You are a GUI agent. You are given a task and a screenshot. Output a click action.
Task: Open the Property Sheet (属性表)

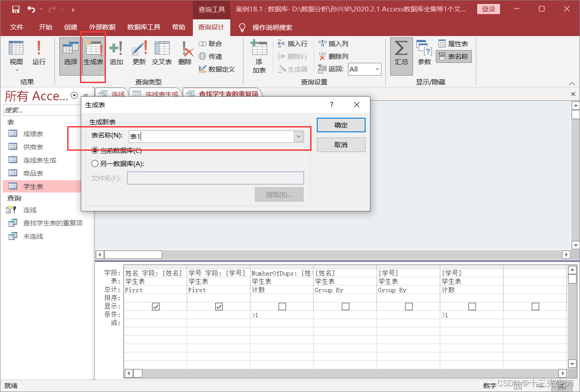(x=453, y=44)
